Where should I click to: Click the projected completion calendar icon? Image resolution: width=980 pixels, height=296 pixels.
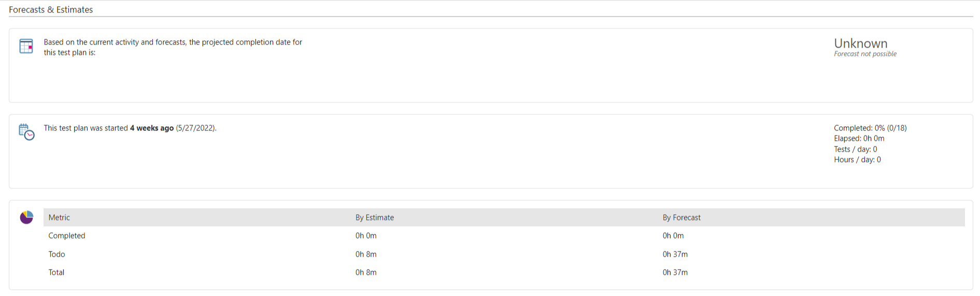click(x=26, y=46)
